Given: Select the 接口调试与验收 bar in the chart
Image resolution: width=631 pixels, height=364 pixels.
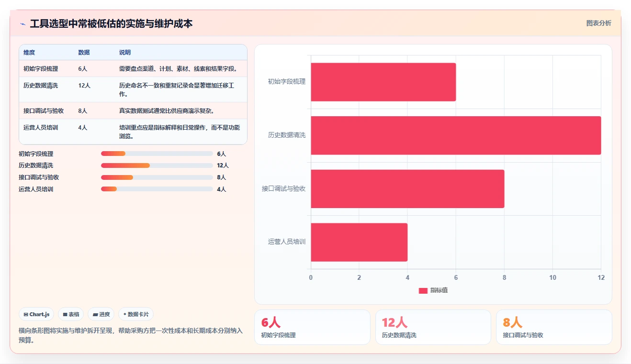Looking at the screenshot, I should (x=407, y=188).
